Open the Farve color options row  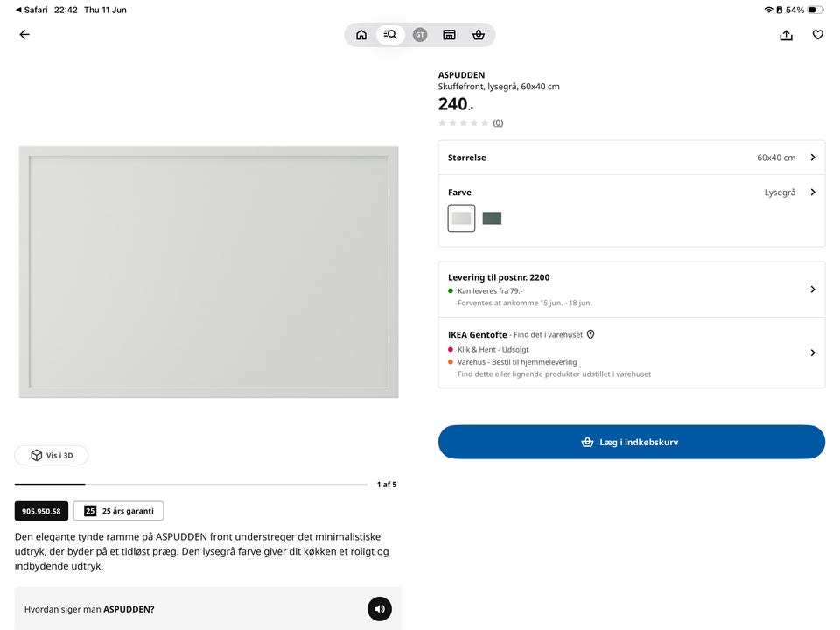[x=632, y=192]
